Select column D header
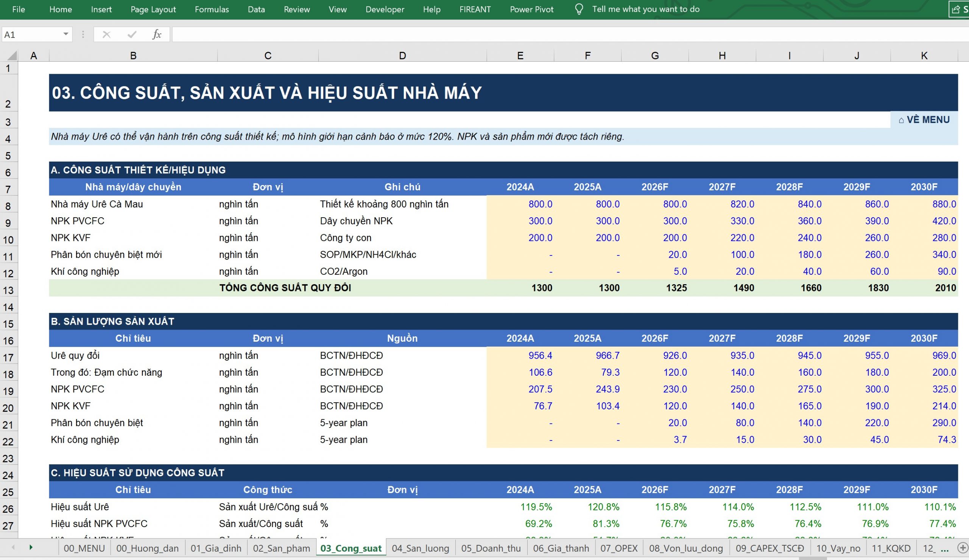Viewport: 969px width, 560px height. (402, 56)
